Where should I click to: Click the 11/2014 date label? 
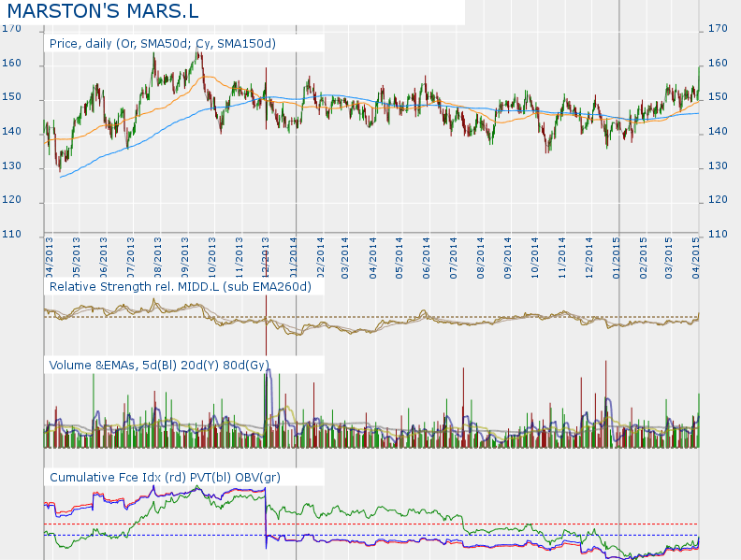click(x=561, y=258)
